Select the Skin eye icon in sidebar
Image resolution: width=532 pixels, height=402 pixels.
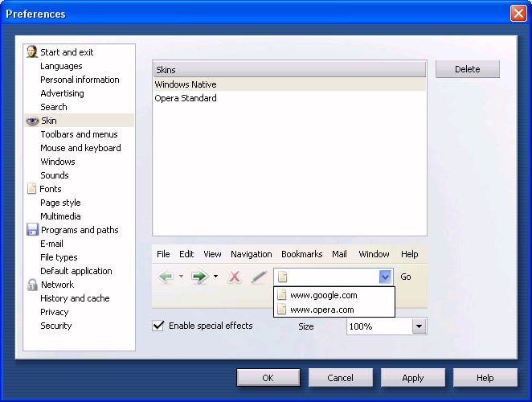[32, 121]
